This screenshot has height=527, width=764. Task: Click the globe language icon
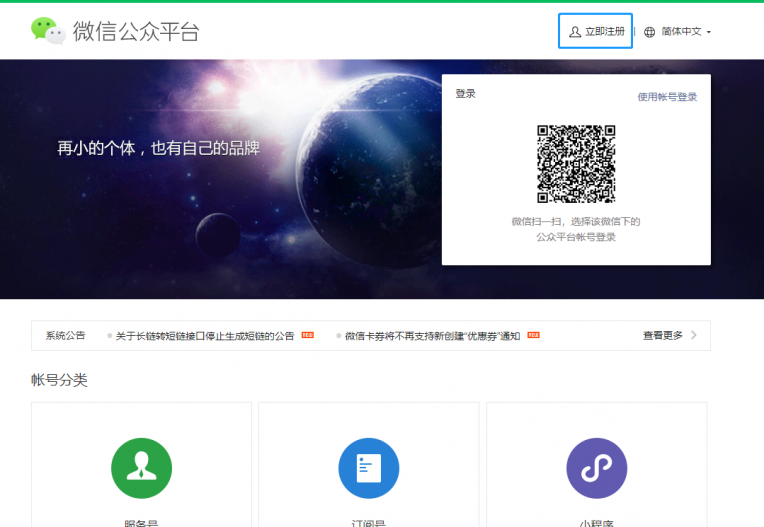[x=649, y=32]
